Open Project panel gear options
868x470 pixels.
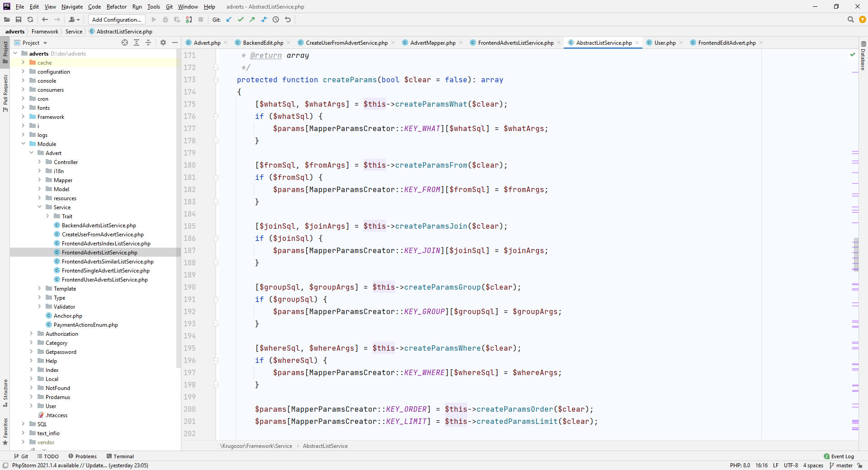point(163,42)
